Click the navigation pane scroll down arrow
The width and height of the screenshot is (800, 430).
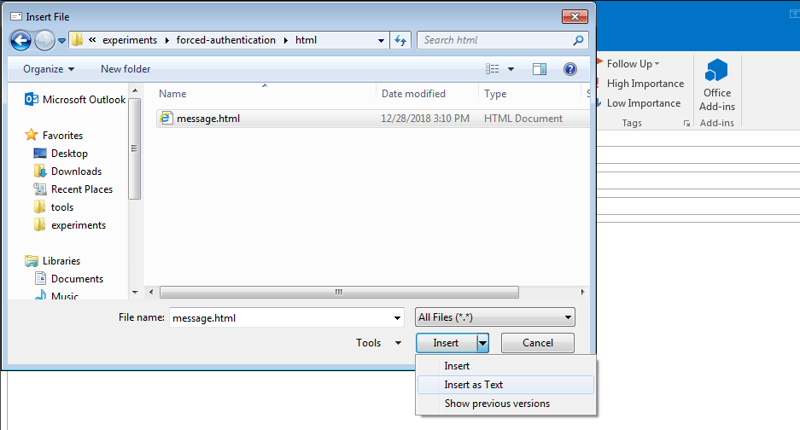135,292
